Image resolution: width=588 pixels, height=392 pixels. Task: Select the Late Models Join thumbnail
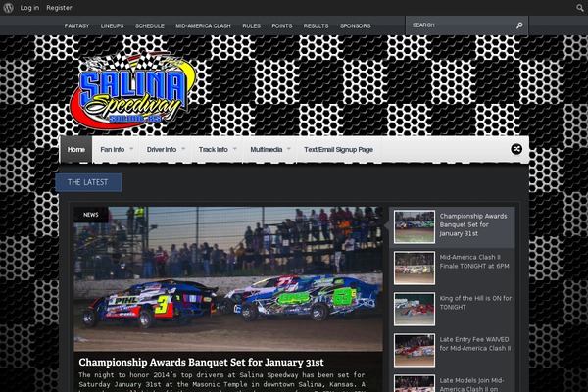[x=415, y=383]
